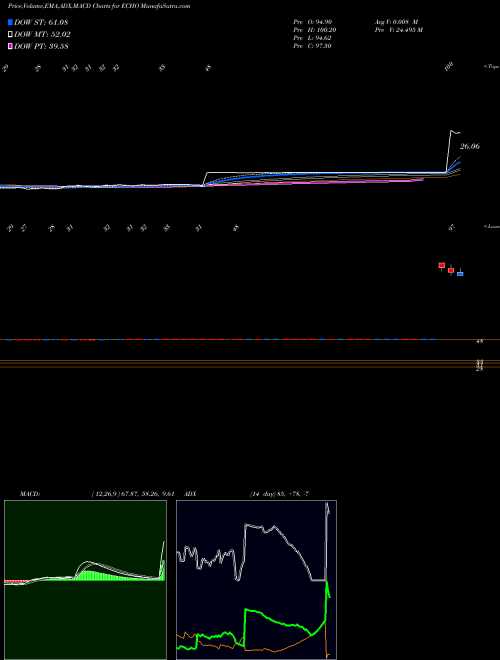
Task: Click the white price spike line peak
Action: coord(451,131)
